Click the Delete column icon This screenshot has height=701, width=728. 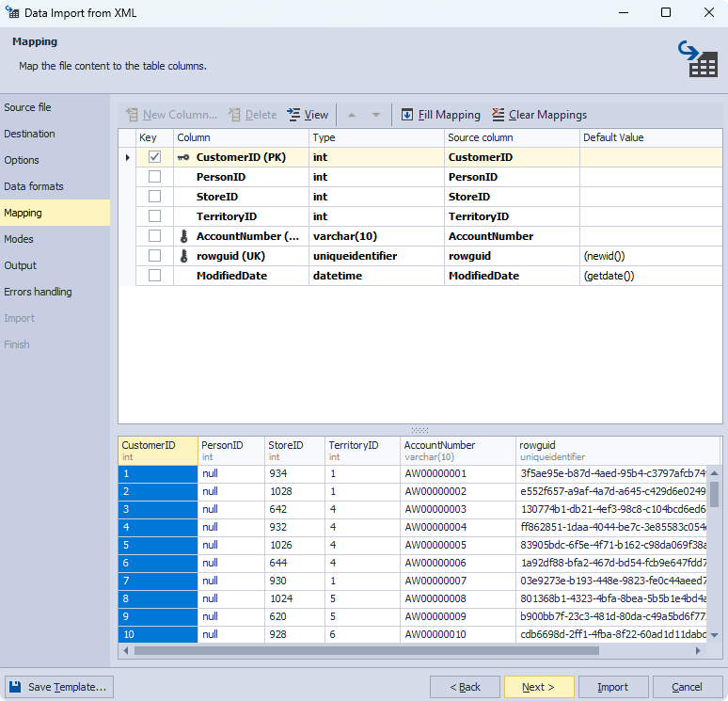click(x=234, y=115)
